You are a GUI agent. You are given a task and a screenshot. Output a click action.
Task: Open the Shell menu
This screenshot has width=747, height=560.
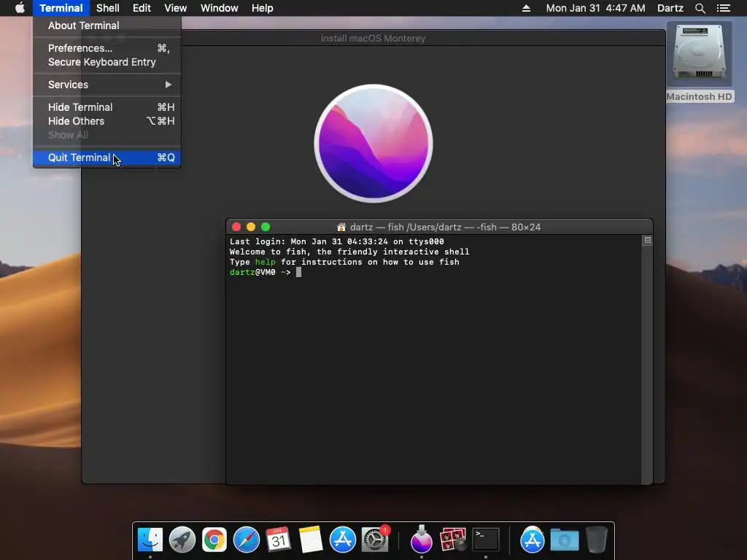(108, 8)
